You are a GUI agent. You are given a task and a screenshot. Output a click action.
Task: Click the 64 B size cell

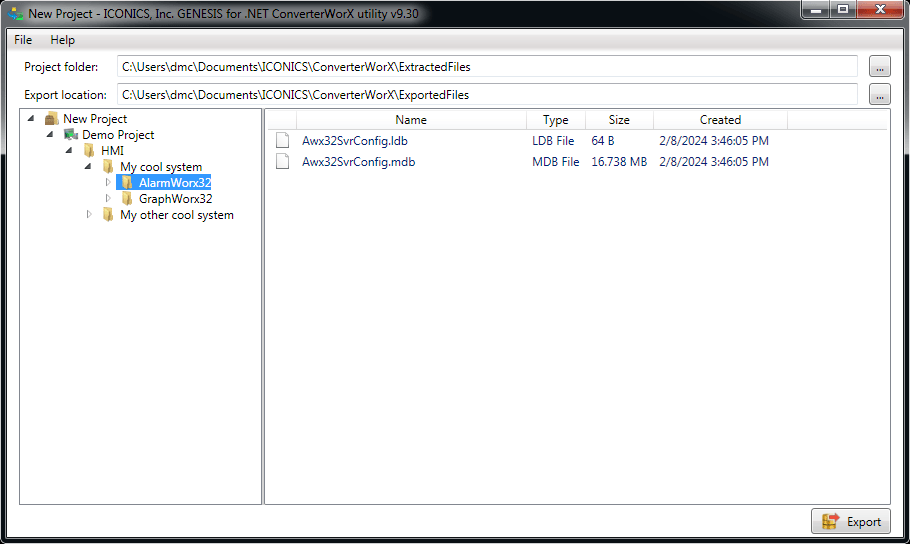click(602, 140)
